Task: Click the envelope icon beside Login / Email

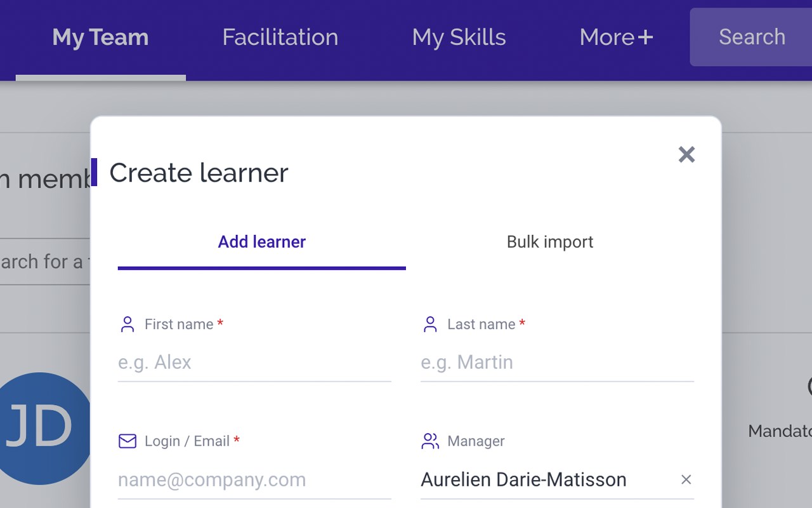Action: click(x=128, y=441)
